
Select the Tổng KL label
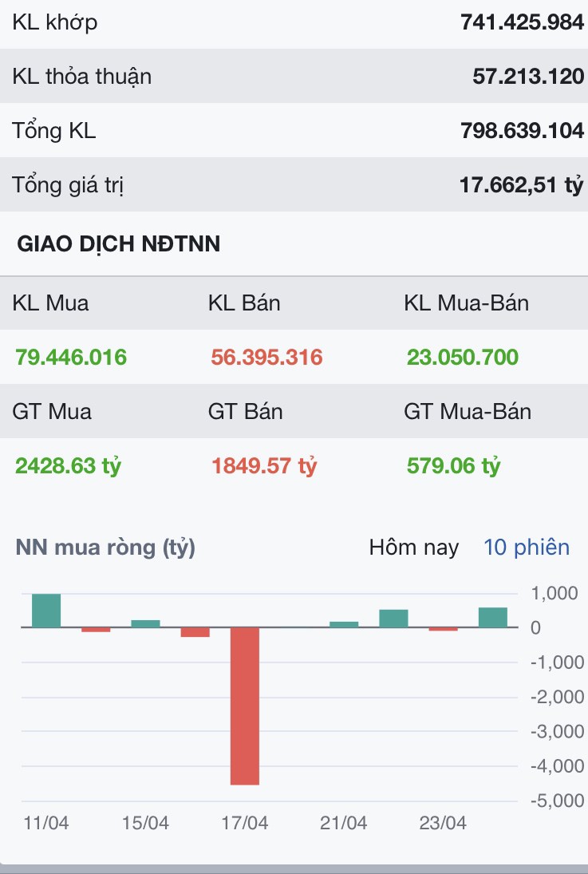click(x=54, y=130)
